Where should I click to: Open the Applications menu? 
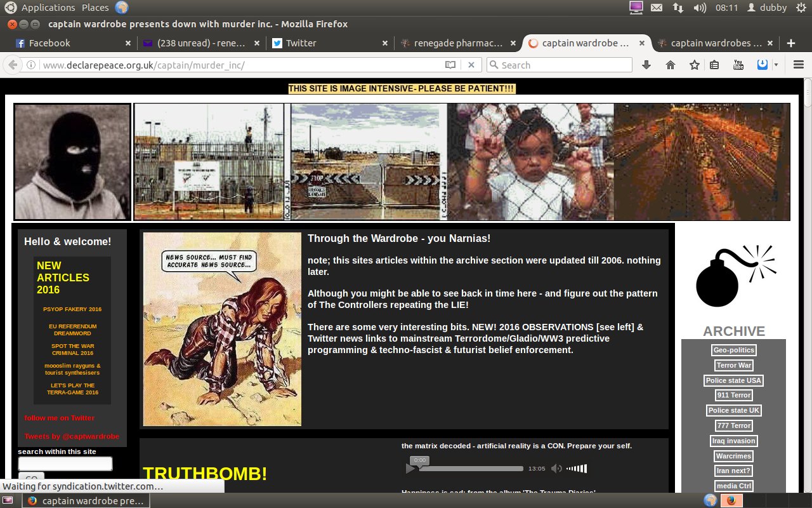coord(48,8)
